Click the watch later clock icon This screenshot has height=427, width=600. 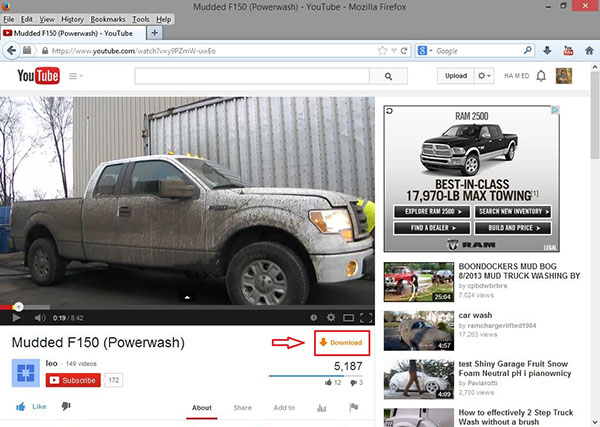pos(314,318)
